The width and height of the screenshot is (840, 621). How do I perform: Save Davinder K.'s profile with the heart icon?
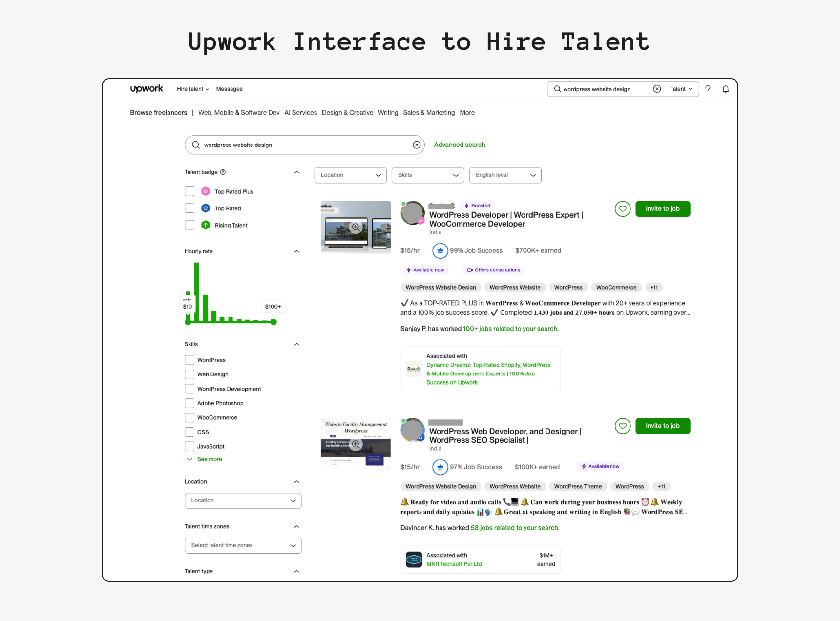tap(623, 426)
